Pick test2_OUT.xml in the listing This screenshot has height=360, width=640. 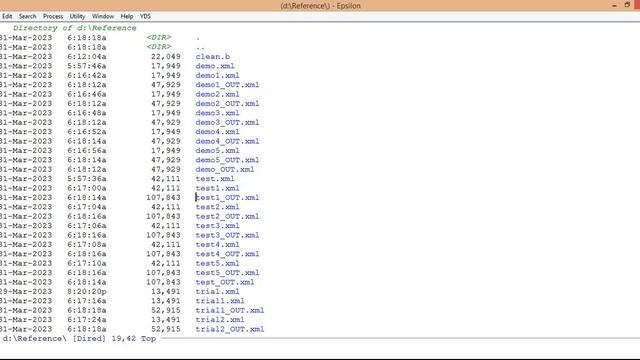(227, 216)
